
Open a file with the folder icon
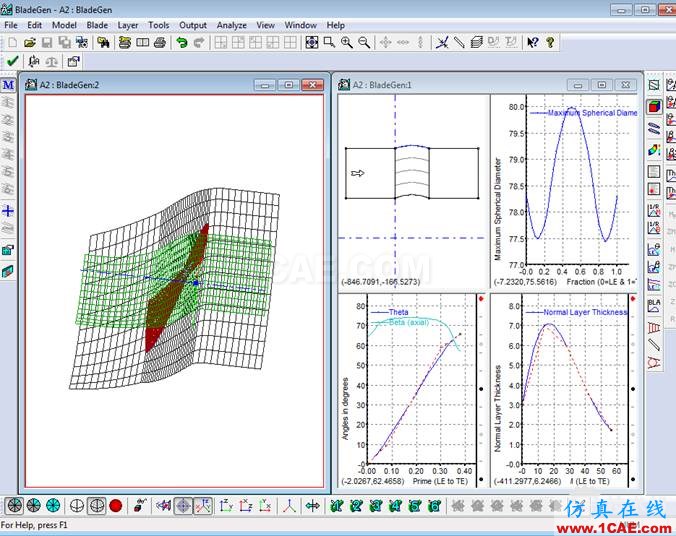tap(30, 42)
